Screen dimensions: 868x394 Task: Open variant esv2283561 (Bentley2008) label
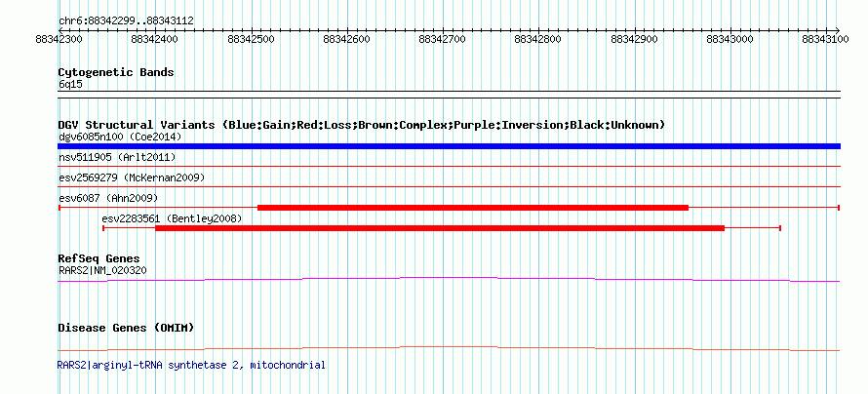coord(173,218)
